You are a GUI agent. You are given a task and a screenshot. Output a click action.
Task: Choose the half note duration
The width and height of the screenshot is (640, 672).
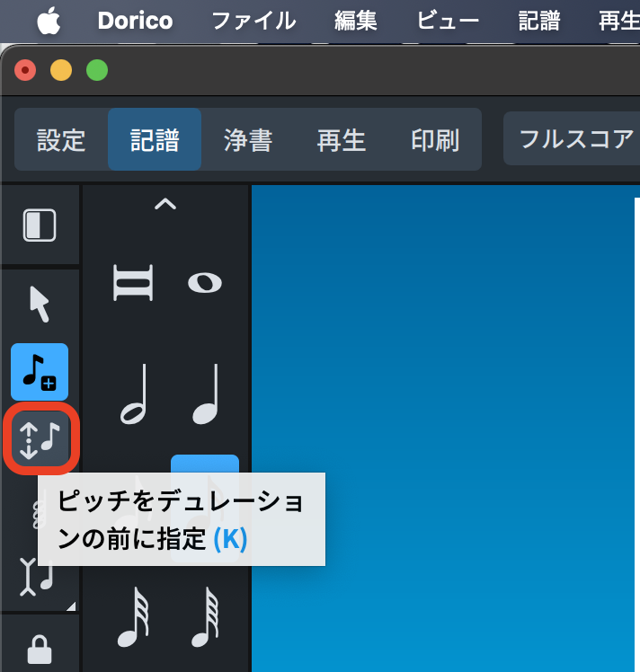pos(132,396)
